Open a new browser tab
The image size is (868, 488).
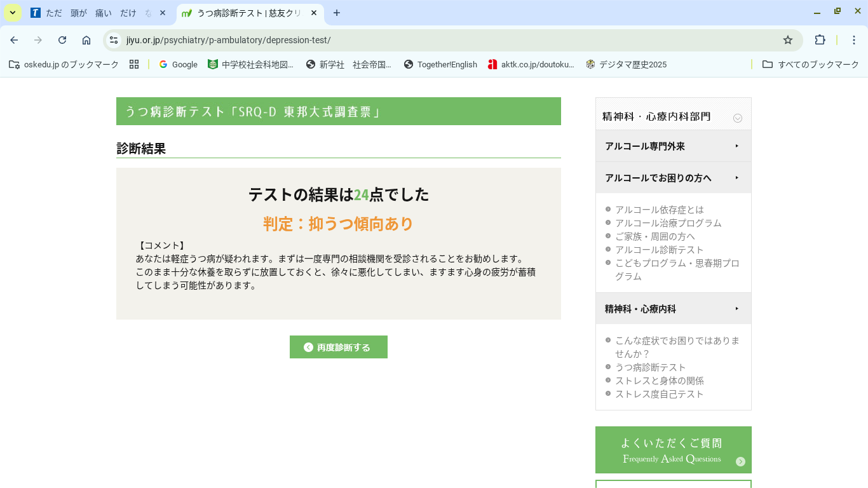(337, 13)
